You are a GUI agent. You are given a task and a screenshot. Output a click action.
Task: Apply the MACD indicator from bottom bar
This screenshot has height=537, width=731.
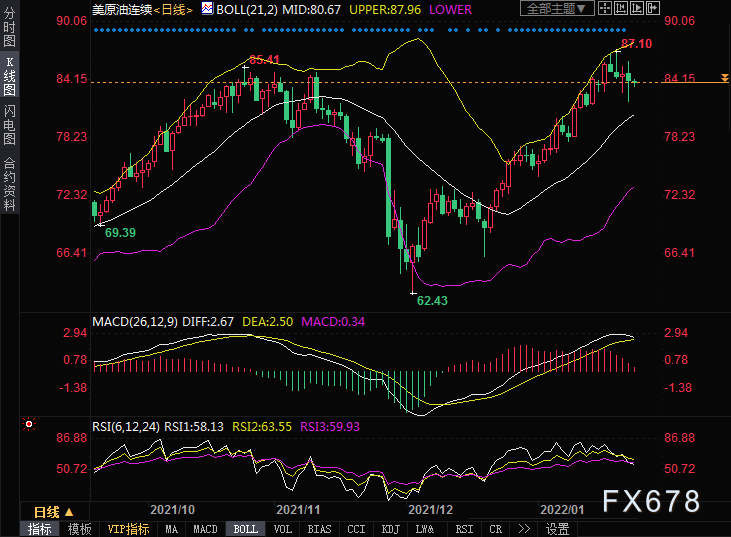point(206,529)
